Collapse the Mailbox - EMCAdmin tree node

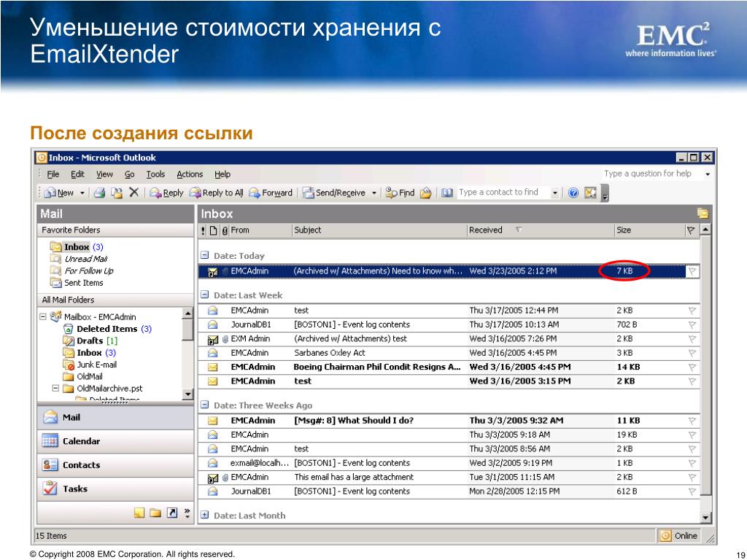click(x=43, y=316)
